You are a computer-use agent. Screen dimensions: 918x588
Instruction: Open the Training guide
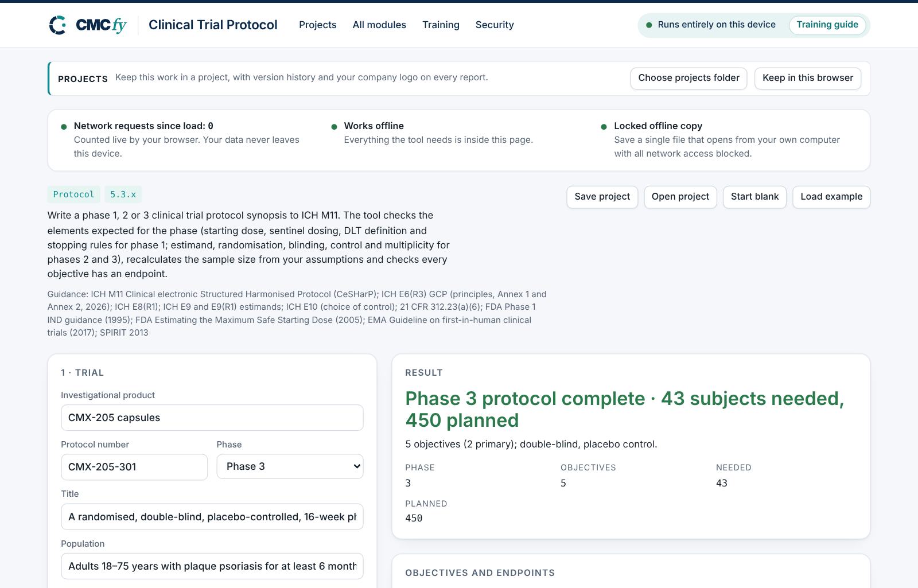[x=827, y=25]
